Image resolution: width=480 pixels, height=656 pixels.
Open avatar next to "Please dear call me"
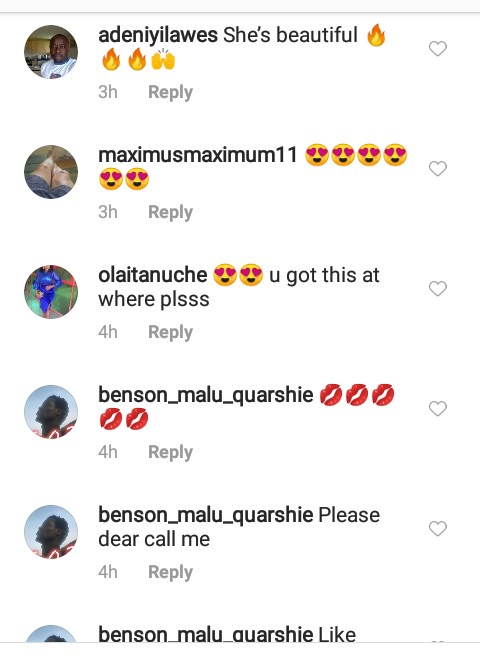point(51,532)
